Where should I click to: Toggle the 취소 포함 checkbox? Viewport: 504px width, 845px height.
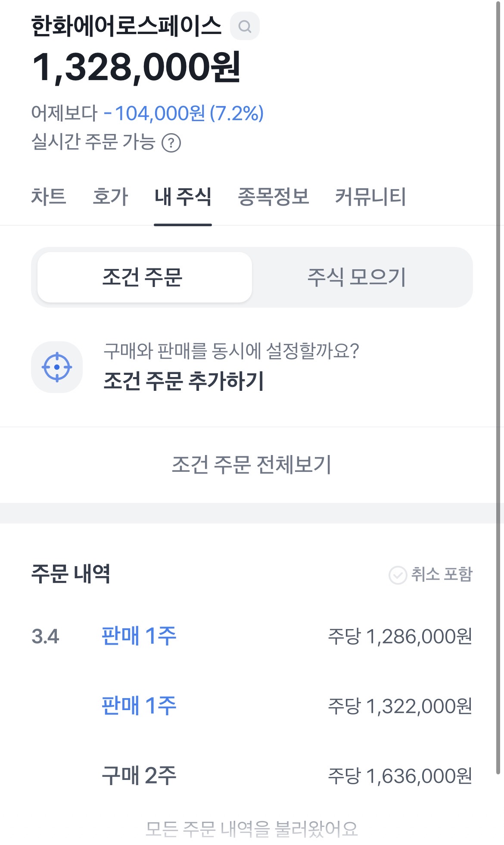[x=398, y=575]
